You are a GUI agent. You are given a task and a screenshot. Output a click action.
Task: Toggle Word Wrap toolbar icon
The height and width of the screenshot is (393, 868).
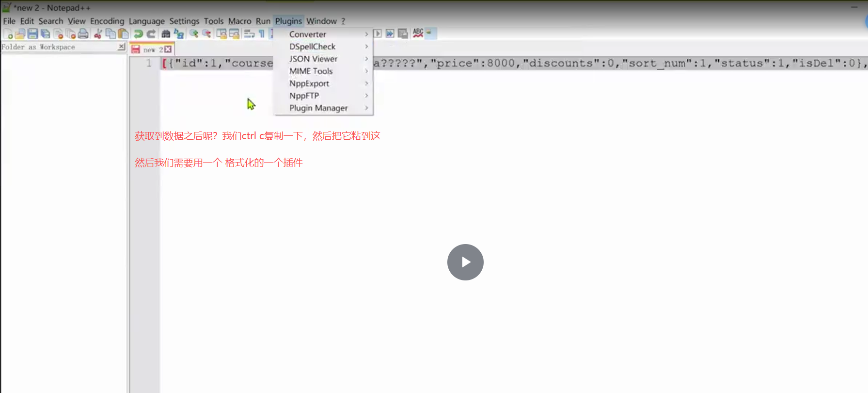249,33
